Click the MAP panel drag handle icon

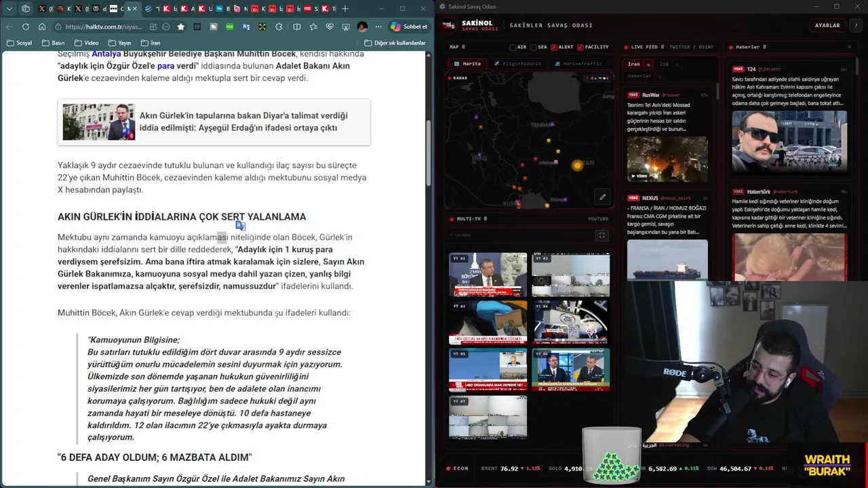(x=463, y=47)
